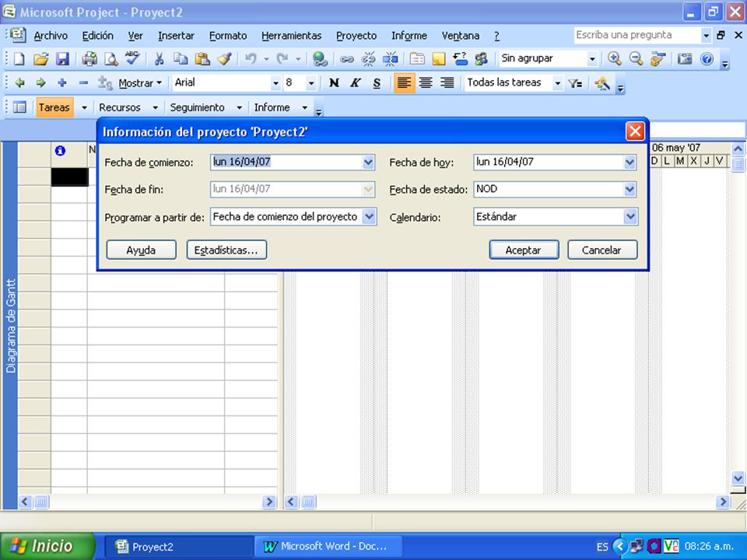Click the Hide Subtasks minus icon
The height and width of the screenshot is (560, 747).
tap(83, 83)
